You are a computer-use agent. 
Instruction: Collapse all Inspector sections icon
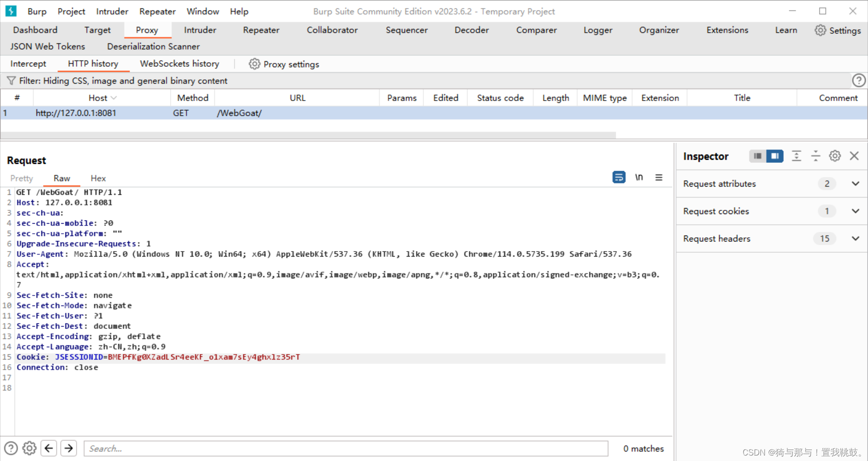816,156
